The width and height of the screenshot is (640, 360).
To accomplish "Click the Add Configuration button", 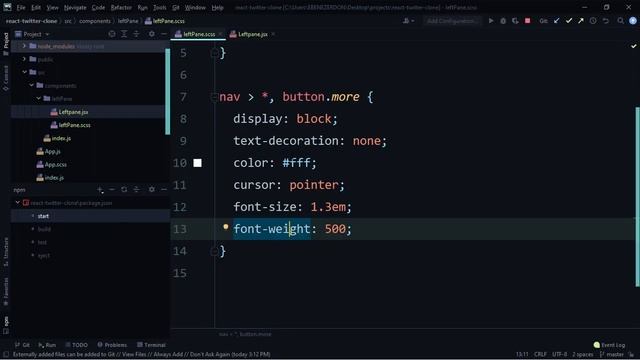I will tap(451, 21).
